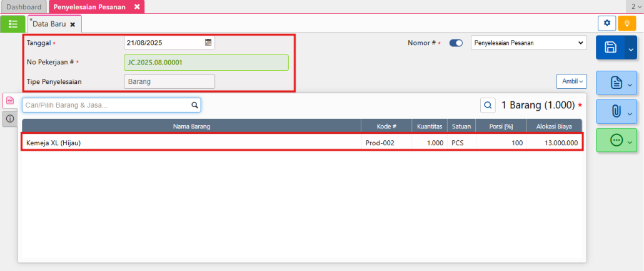Screen dimensions: 644x271
Task: Switch to the Dashboard tab
Action: pos(24,6)
